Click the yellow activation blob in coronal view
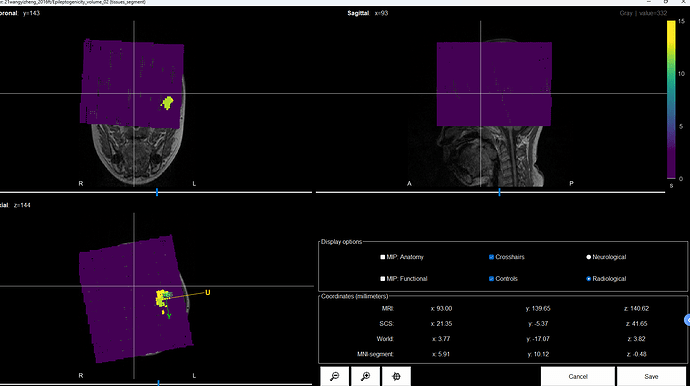This screenshot has width=690, height=386. tap(167, 103)
